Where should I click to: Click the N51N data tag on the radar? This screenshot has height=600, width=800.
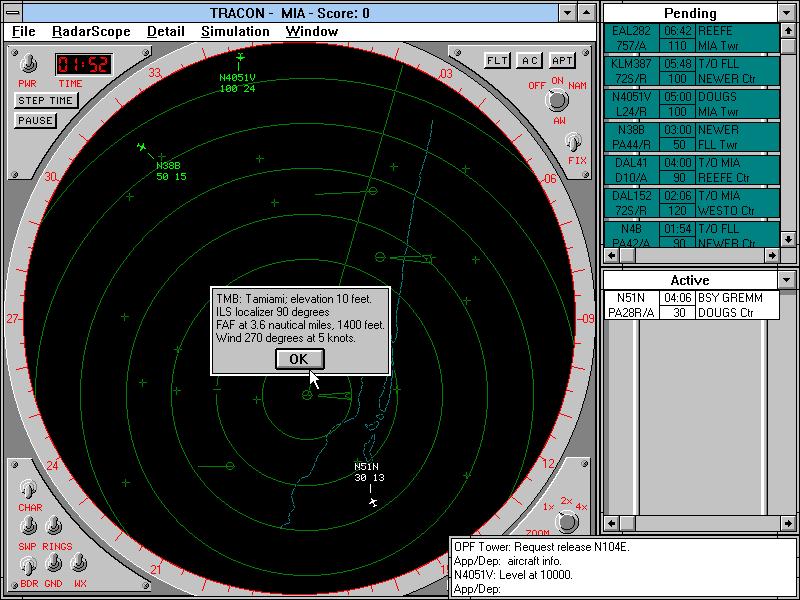point(369,472)
